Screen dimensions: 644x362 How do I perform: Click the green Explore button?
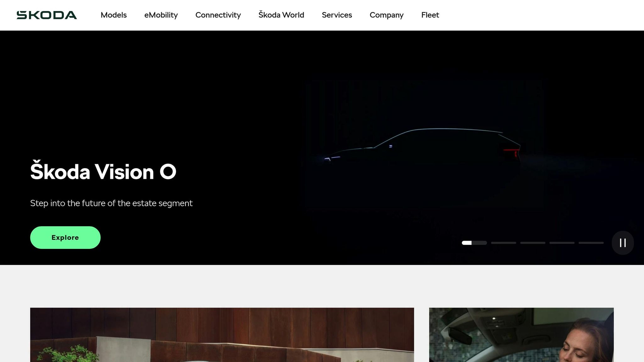tap(65, 238)
